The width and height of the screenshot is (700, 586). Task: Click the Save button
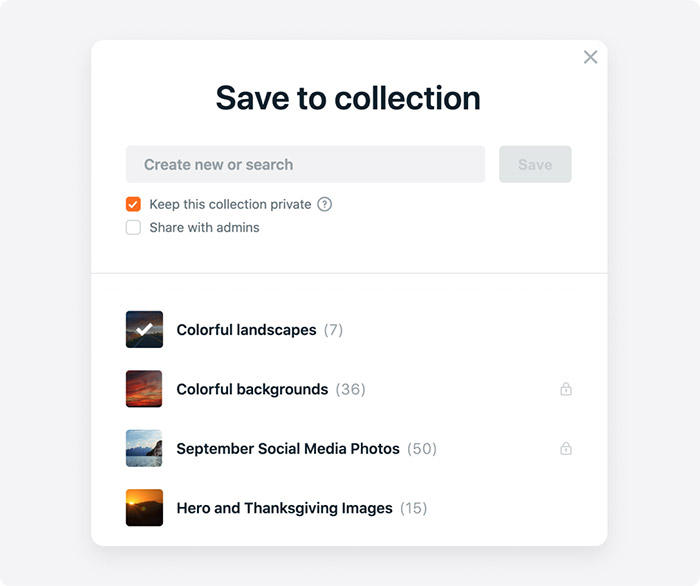coord(535,164)
